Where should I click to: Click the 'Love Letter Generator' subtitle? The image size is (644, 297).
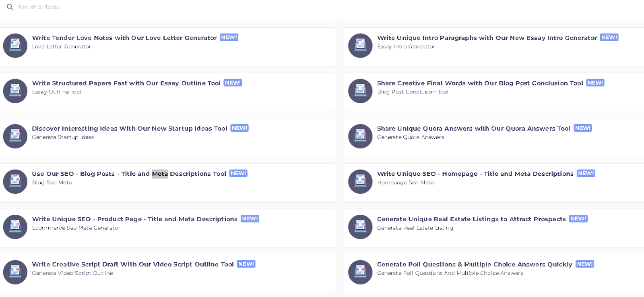click(62, 47)
